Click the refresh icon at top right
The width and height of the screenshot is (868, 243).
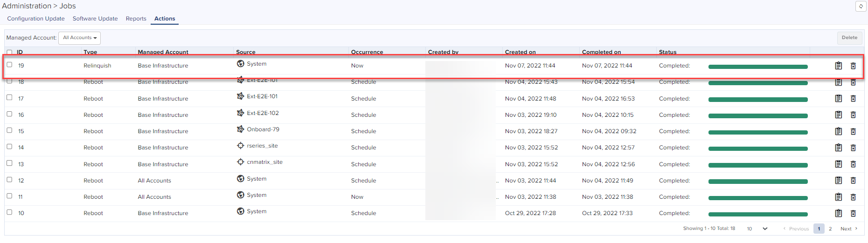click(x=861, y=7)
